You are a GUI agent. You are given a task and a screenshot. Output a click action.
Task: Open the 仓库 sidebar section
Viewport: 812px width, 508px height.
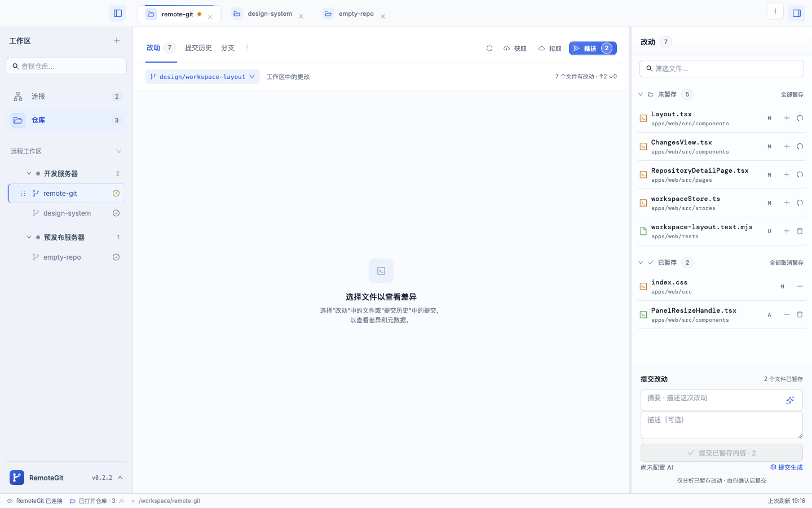(x=66, y=120)
